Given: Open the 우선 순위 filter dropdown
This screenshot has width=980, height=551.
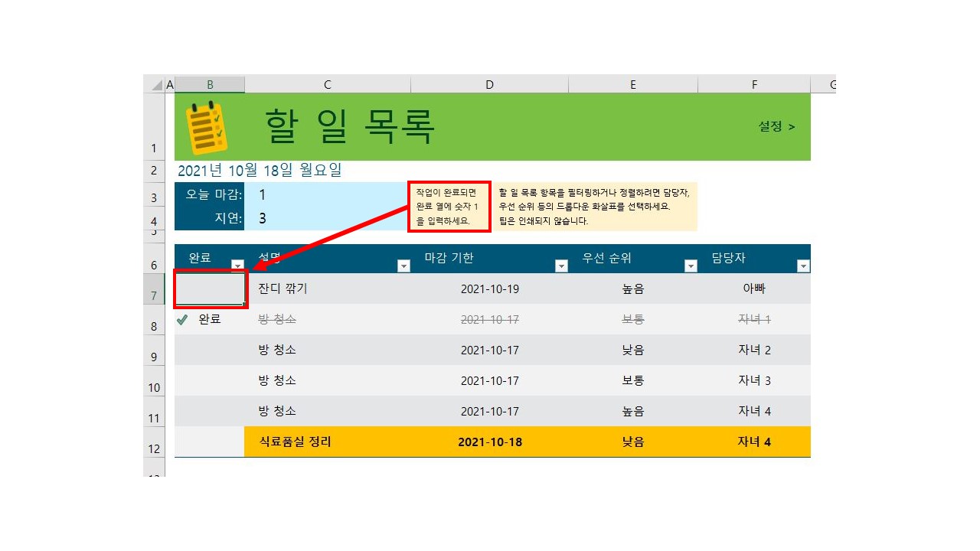Looking at the screenshot, I should click(691, 266).
